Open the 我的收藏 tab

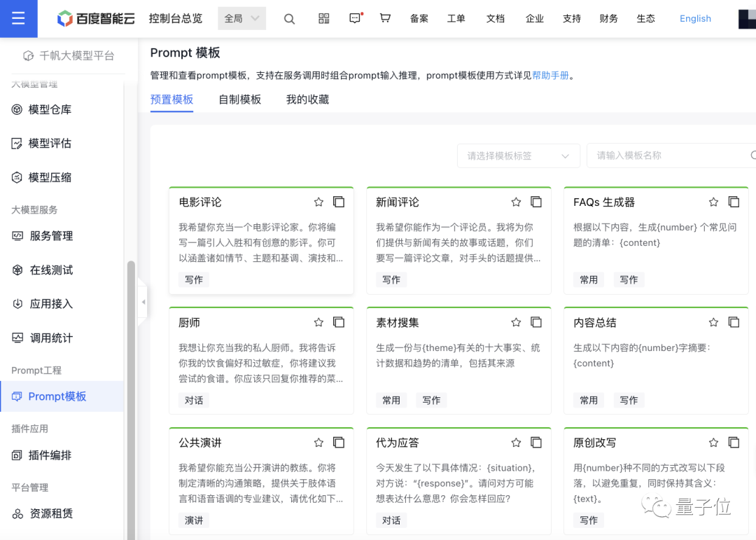(307, 99)
